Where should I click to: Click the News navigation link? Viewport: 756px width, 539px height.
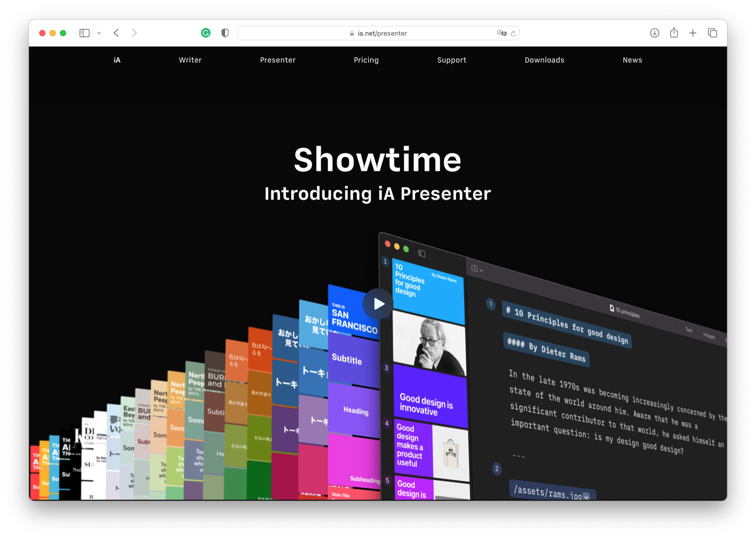[632, 60]
